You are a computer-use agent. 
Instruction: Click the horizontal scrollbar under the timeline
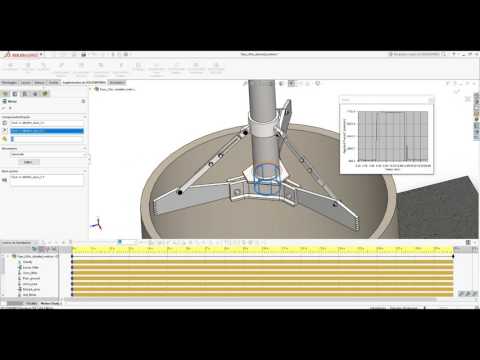coord(250,299)
